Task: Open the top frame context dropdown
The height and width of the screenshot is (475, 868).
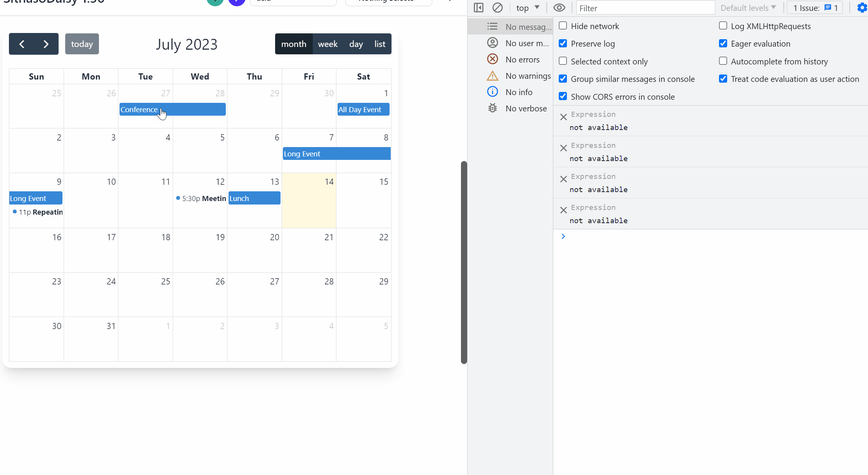Action: [527, 7]
